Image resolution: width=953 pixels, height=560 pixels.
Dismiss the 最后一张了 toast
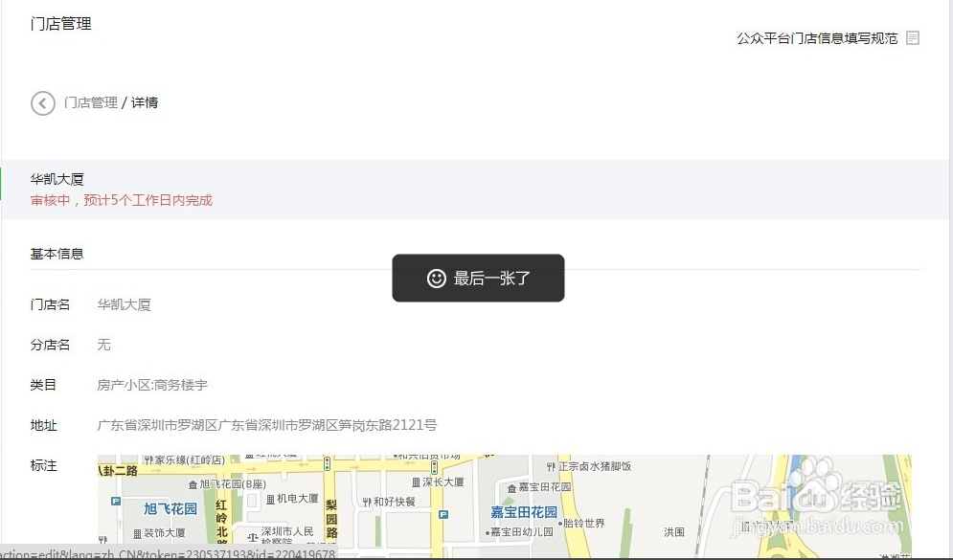pyautogui.click(x=478, y=278)
